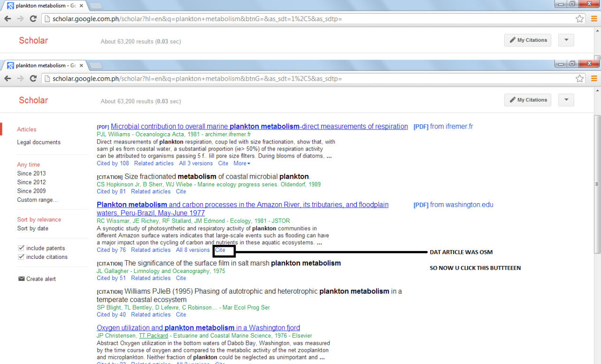Click Cite under Gallagher salt marsh result
The image size is (601, 364).
coord(181,278)
